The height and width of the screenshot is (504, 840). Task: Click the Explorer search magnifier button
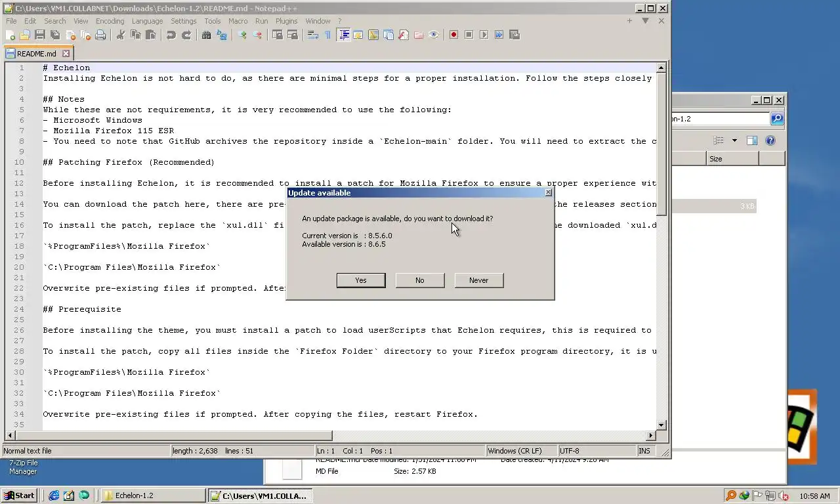(x=777, y=119)
